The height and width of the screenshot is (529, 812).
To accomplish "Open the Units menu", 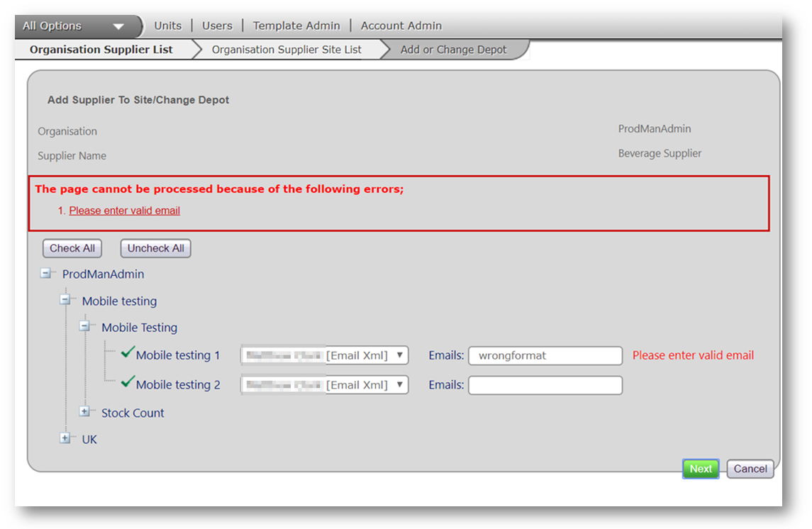I will pos(168,26).
